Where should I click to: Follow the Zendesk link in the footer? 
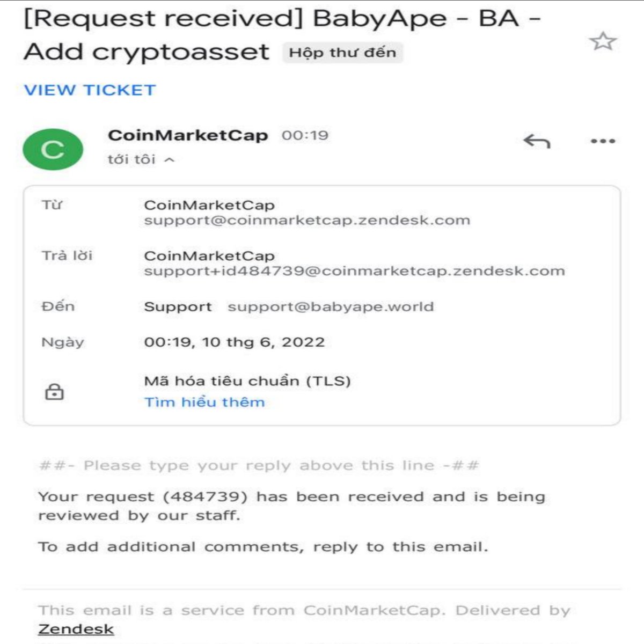76,629
